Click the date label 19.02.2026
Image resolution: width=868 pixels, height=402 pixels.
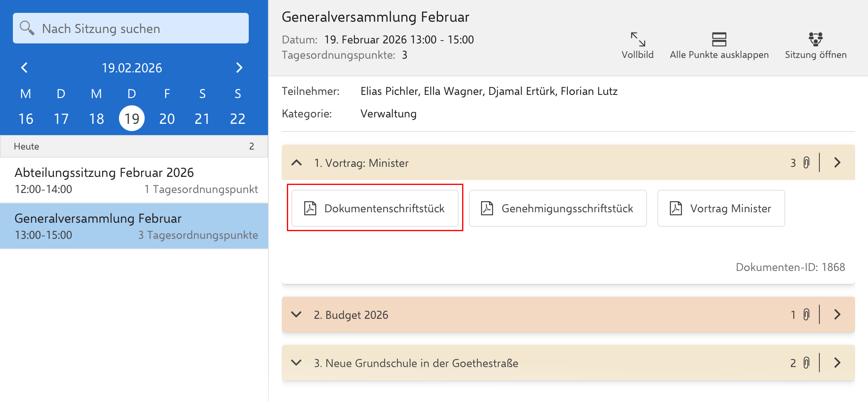pos(132,68)
